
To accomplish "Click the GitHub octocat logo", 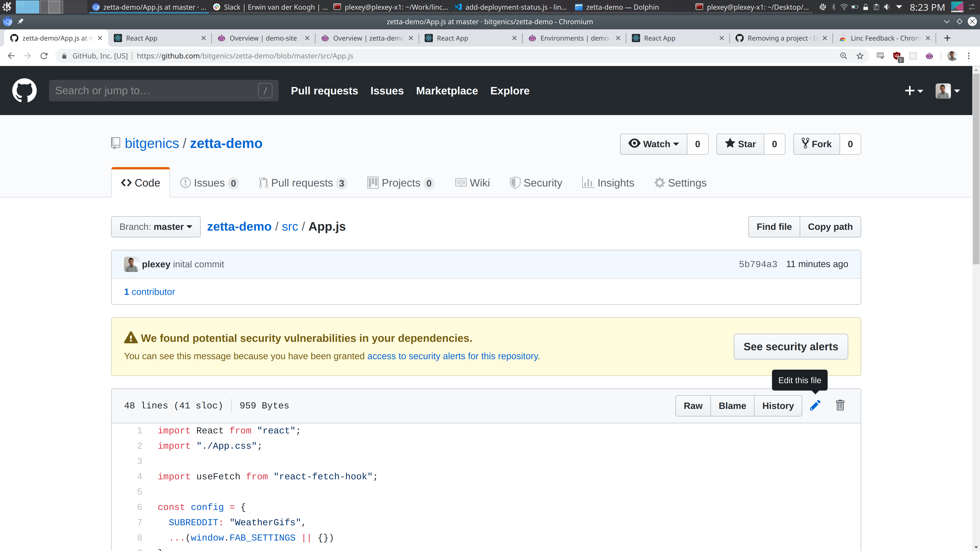I will tap(24, 91).
